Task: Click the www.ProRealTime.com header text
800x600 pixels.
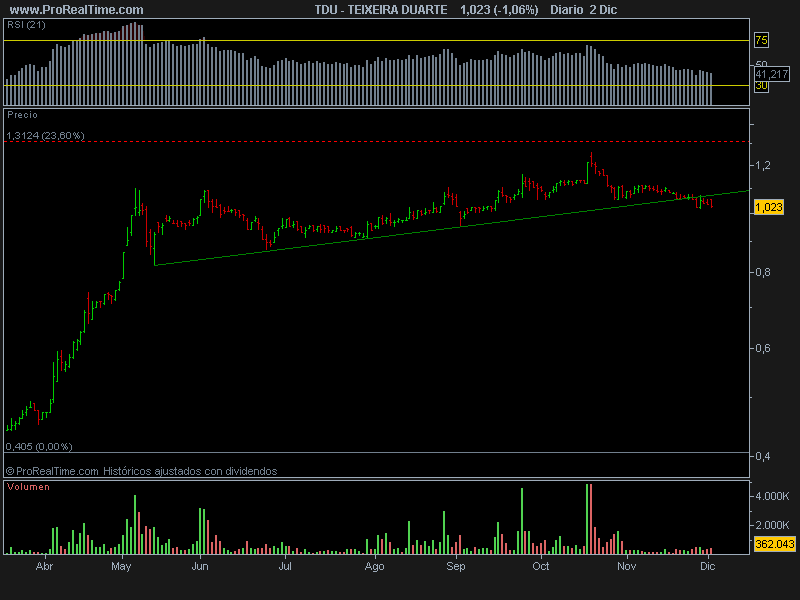Action: click(77, 10)
